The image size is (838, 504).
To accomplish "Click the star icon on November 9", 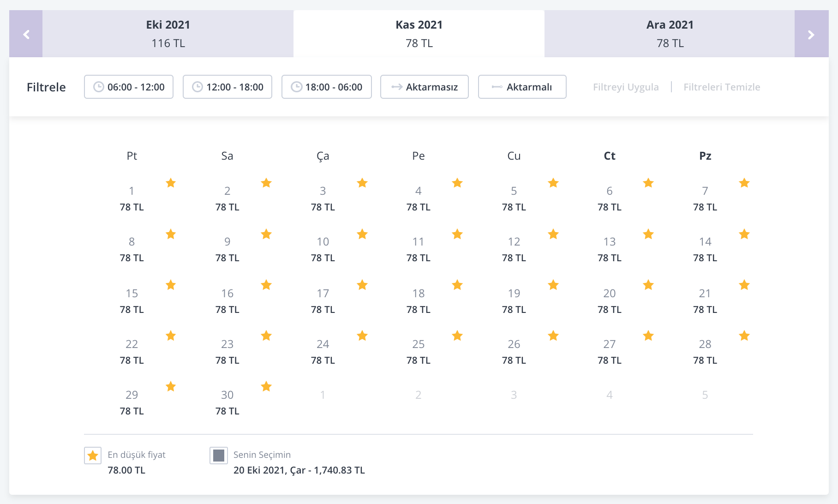I will point(266,234).
